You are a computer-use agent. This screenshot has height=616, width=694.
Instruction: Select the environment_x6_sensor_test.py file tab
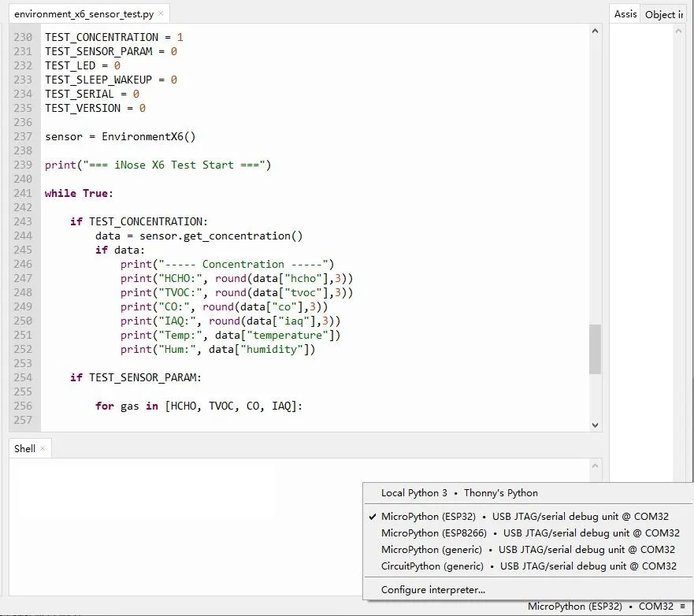[x=83, y=14]
